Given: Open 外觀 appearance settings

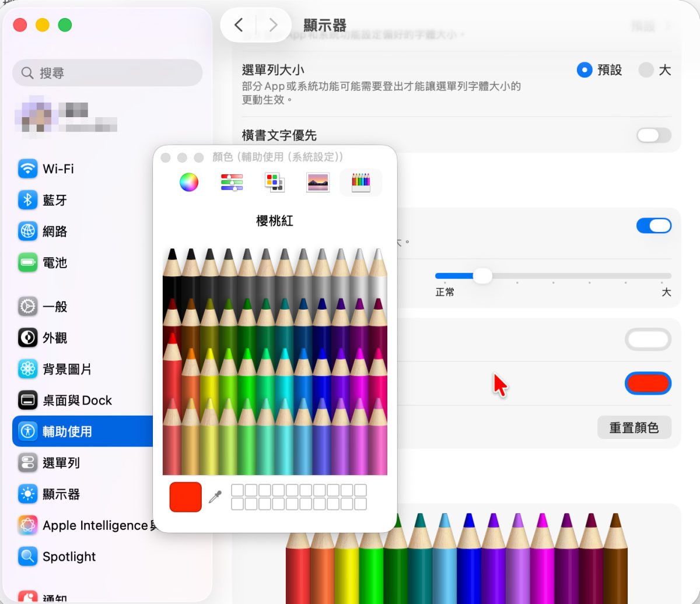Looking at the screenshot, I should [x=82, y=338].
